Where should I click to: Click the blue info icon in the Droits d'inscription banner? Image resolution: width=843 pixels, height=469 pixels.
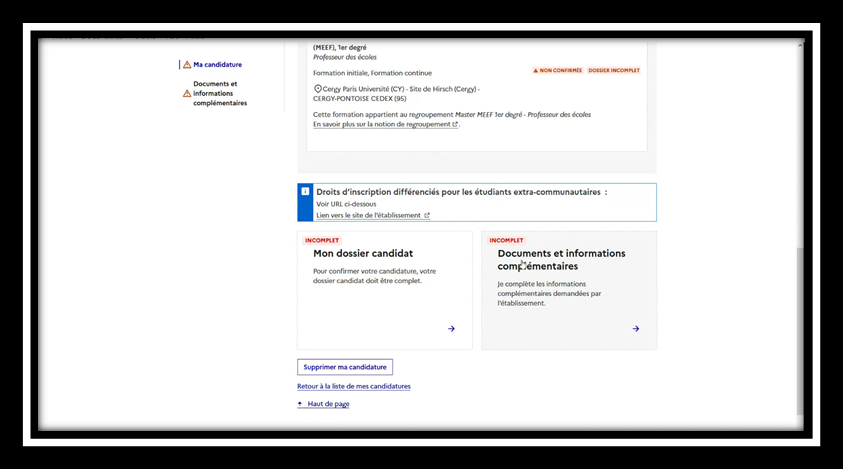tap(305, 191)
